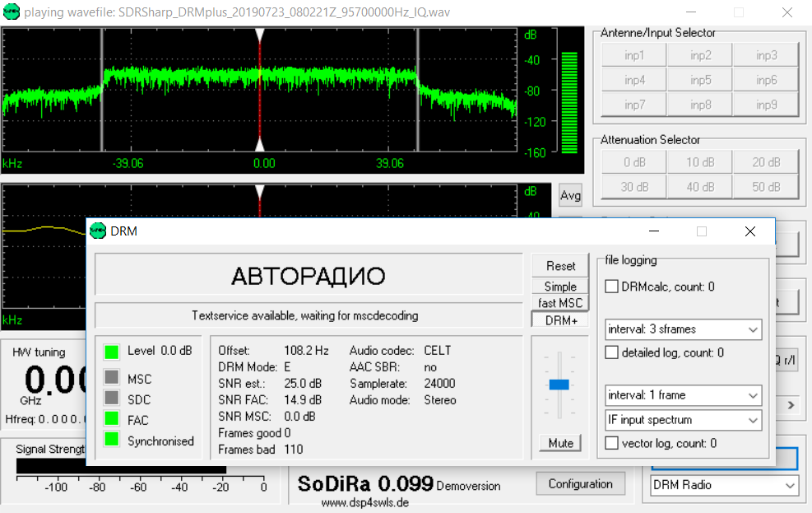Viewport: 812px width, 513px height.
Task: Select antenna input inp8
Action: pyautogui.click(x=700, y=105)
